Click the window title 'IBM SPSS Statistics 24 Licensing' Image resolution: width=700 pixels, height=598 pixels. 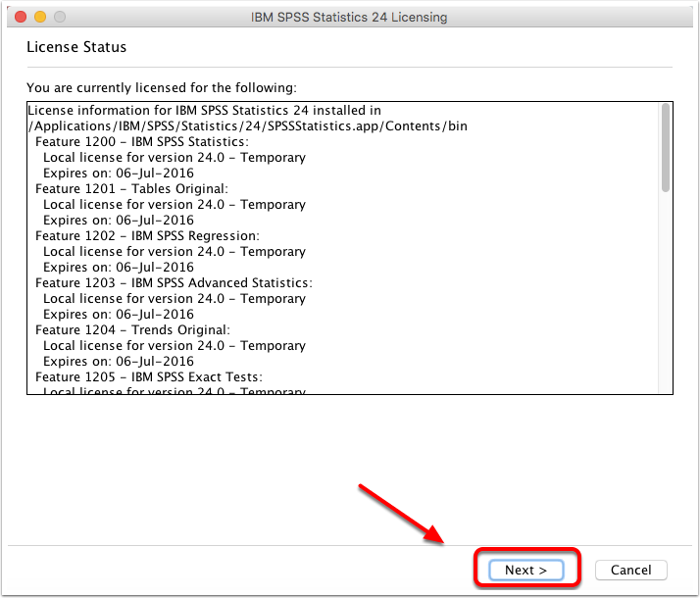point(349,17)
